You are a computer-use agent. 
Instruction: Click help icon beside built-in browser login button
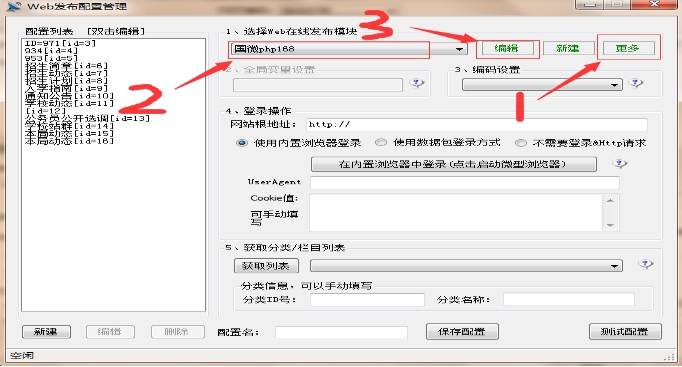click(x=619, y=163)
